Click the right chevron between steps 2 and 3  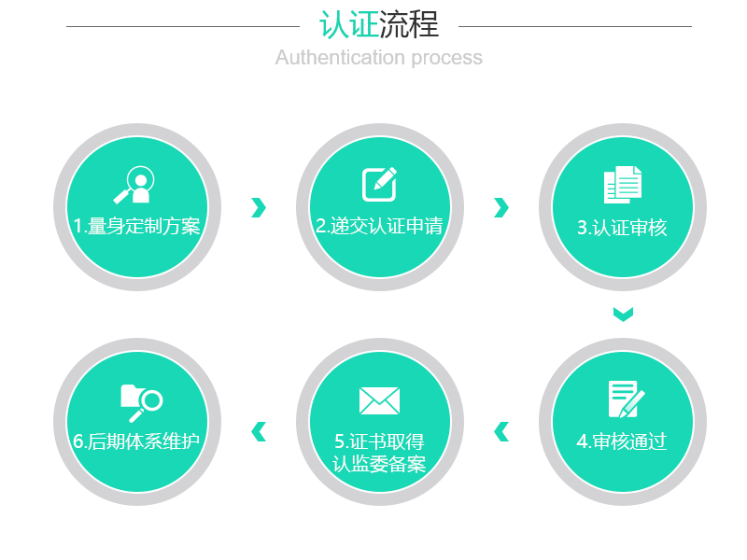501,207
